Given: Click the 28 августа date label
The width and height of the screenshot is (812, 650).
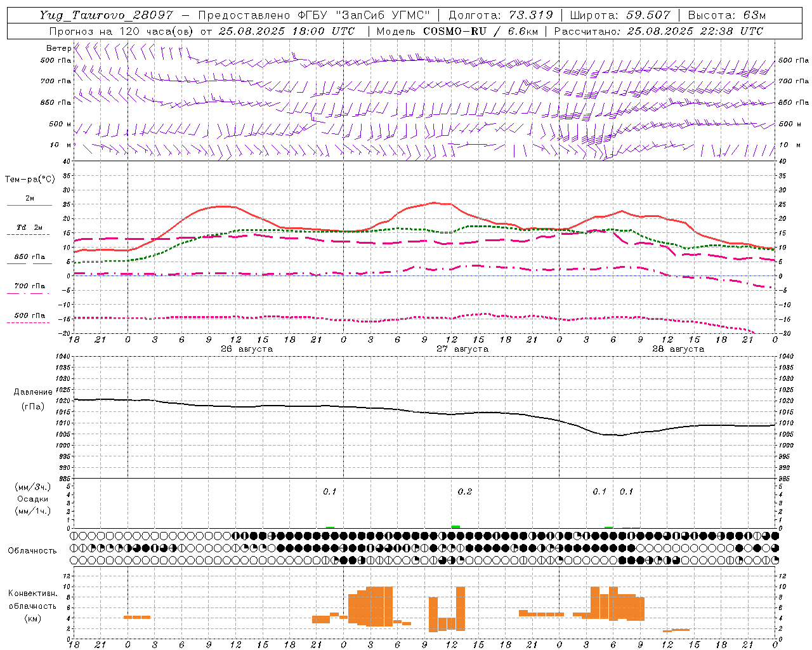Looking at the screenshot, I should click(x=678, y=349).
